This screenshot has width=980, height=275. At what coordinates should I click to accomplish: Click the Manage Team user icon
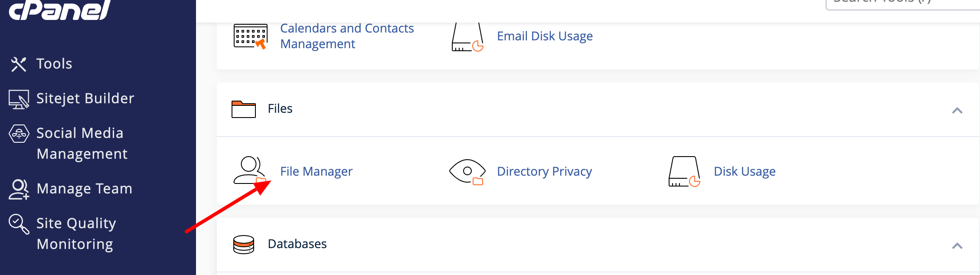(19, 190)
